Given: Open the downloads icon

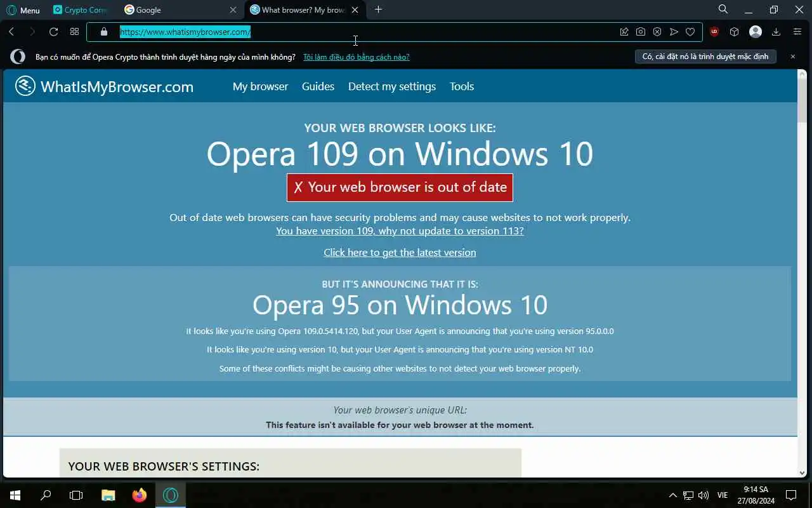Looking at the screenshot, I should [776, 32].
